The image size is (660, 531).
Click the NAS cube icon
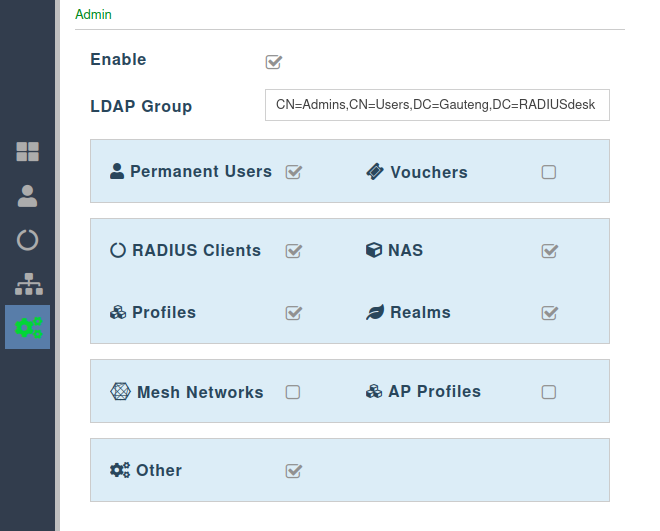(x=374, y=250)
